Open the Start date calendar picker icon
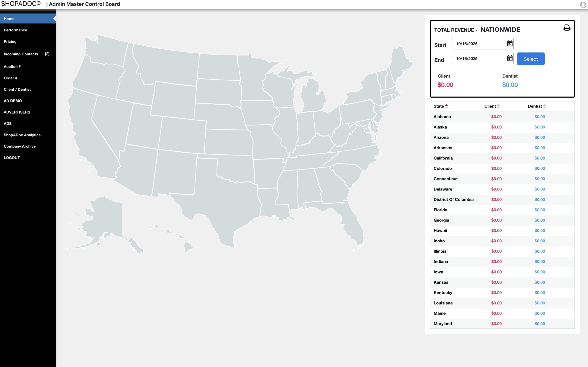Viewport: 588px width, 367px height. coord(510,44)
